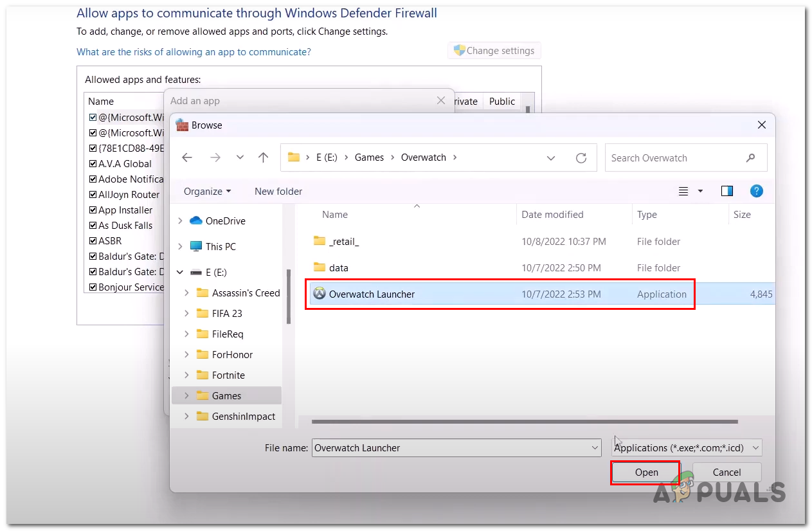Change the view layout icon
The image size is (812, 531).
[x=683, y=191]
